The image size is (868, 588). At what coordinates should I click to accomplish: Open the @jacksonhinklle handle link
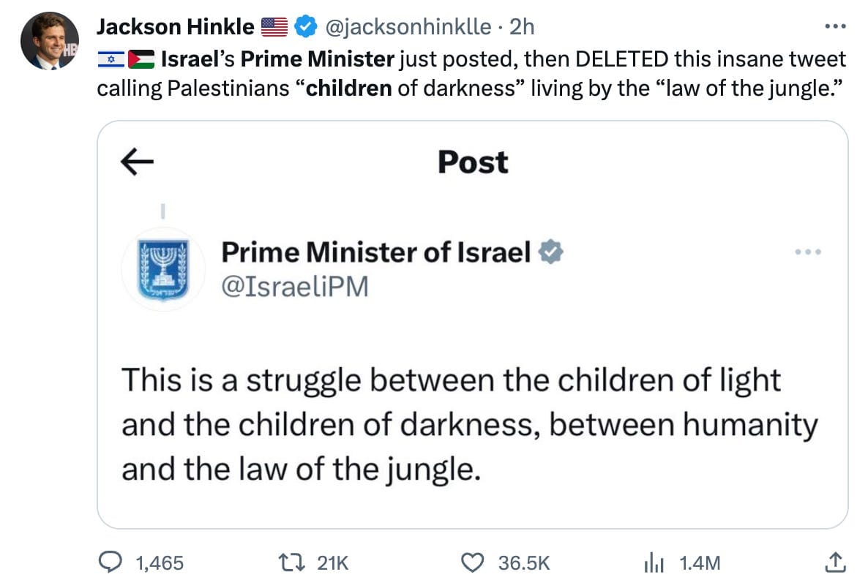pyautogui.click(x=408, y=27)
